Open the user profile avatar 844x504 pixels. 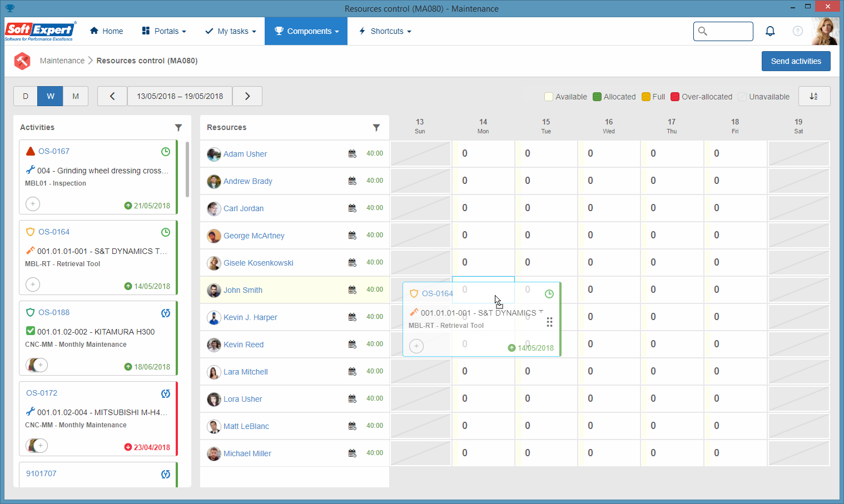tap(825, 31)
